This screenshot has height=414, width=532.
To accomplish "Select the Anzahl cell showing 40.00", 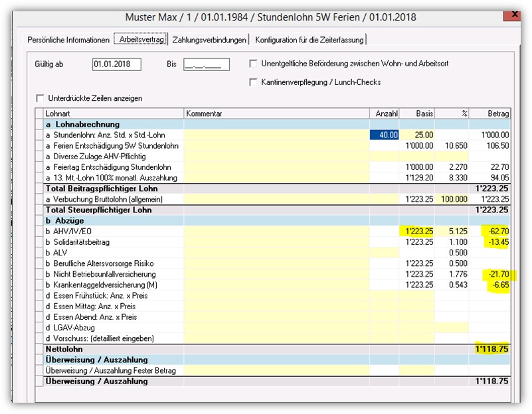I will 384,135.
